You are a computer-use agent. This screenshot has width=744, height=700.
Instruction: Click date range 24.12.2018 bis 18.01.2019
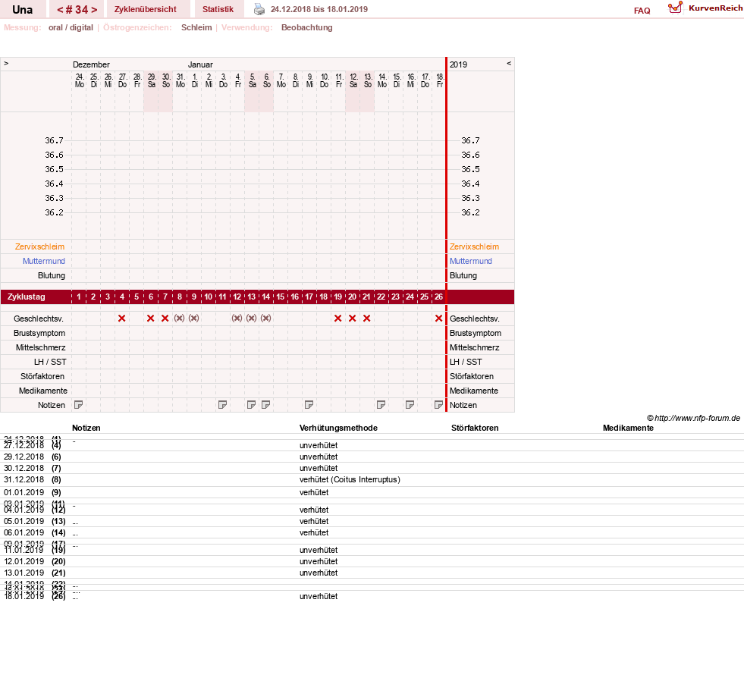pyautogui.click(x=319, y=9)
